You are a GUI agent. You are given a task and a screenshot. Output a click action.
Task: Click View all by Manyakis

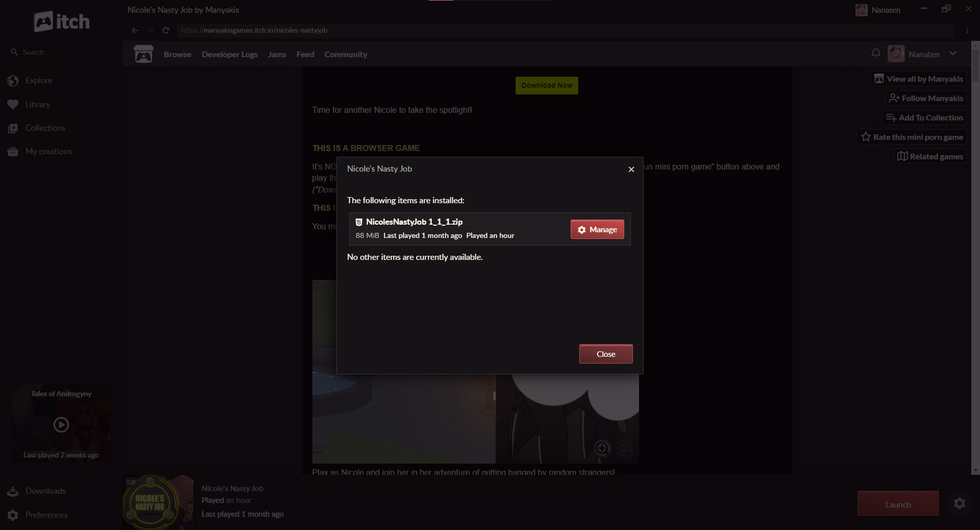[919, 79]
